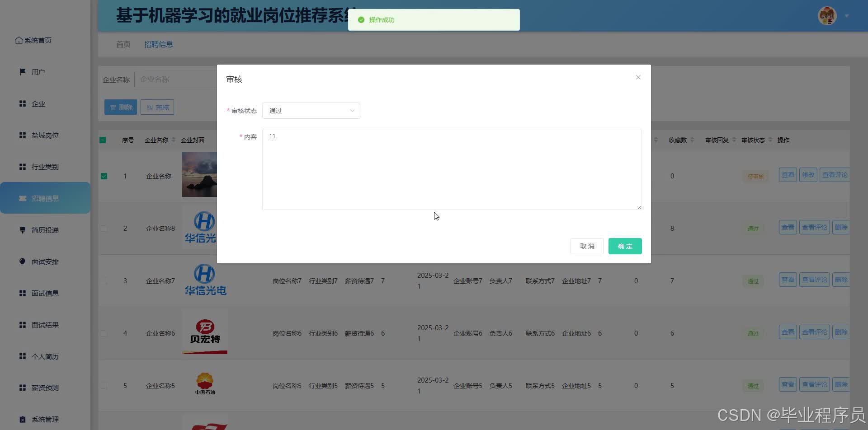Click the 企业 grid icon
The width and height of the screenshot is (868, 430).
pyautogui.click(x=23, y=103)
